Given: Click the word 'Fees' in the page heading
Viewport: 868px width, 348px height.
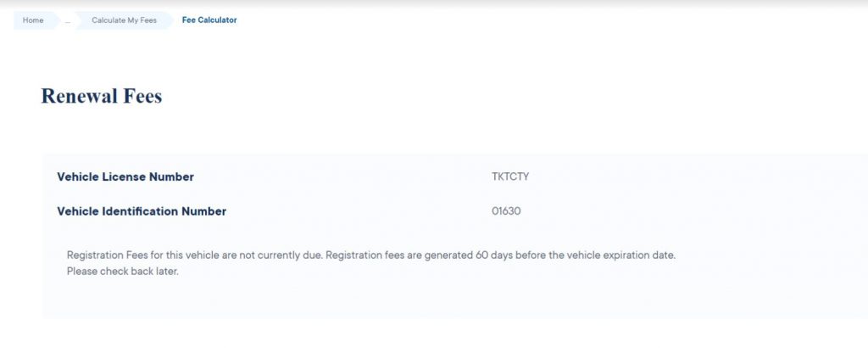Looking at the screenshot, I should point(143,97).
